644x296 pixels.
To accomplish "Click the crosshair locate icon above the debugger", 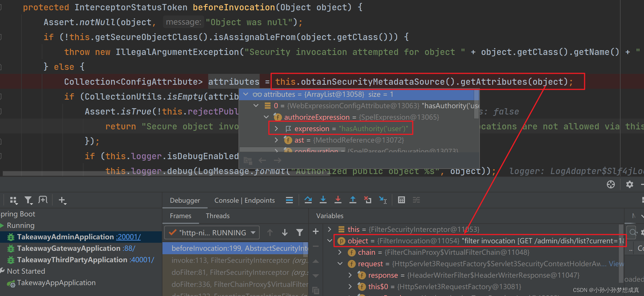I will (x=611, y=184).
